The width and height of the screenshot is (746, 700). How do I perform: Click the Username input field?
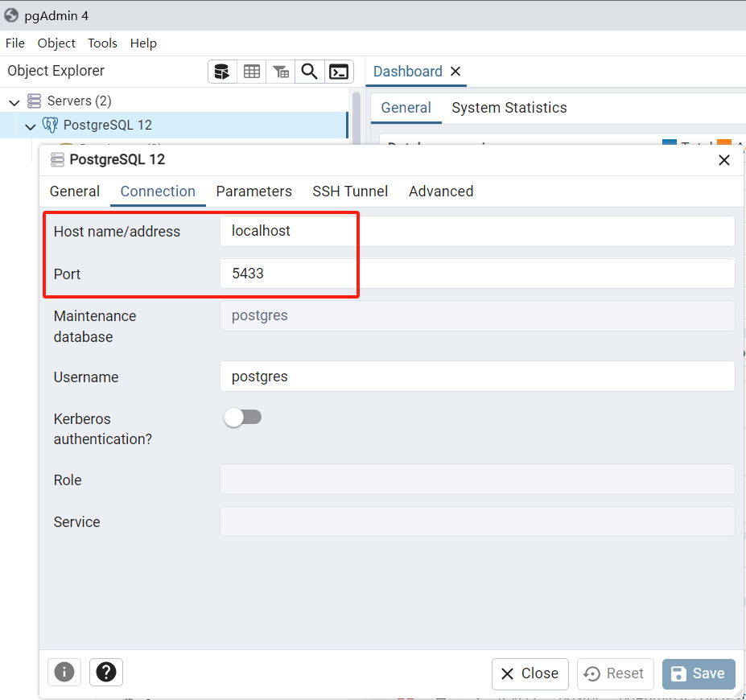(x=477, y=377)
